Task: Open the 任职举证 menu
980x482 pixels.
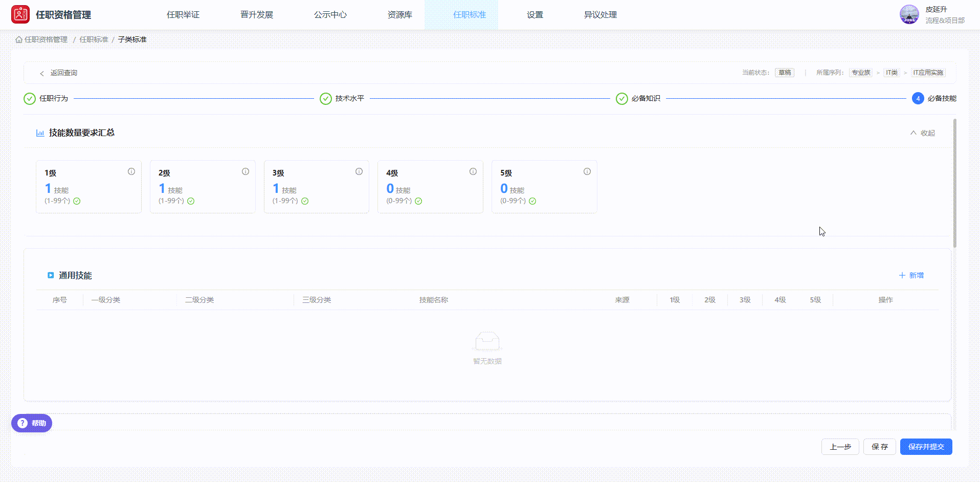Action: (x=183, y=15)
